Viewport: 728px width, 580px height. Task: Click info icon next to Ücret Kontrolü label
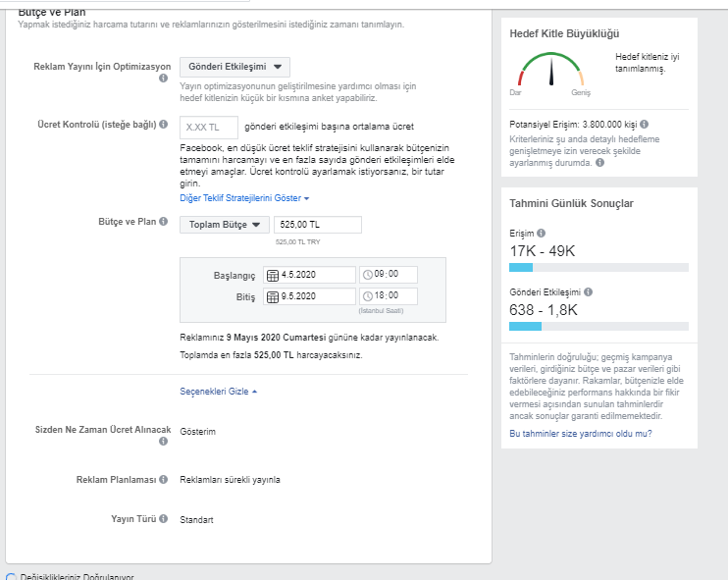pos(164,124)
